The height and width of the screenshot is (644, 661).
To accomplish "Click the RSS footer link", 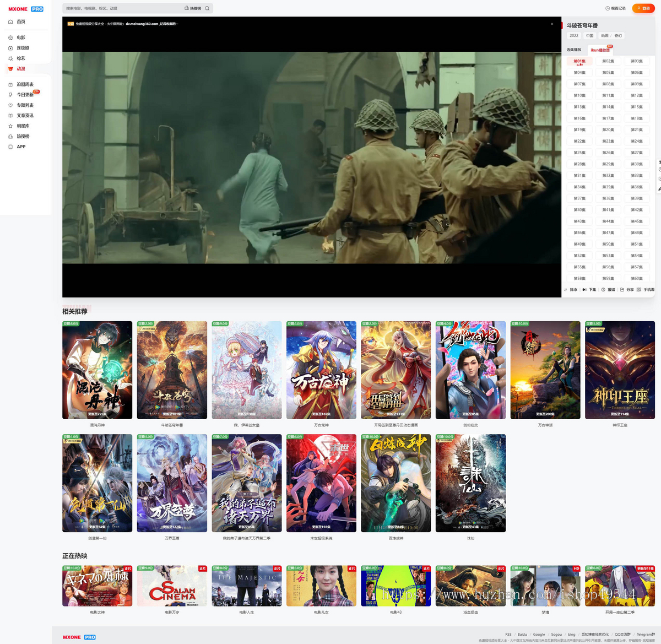I will (x=508, y=635).
